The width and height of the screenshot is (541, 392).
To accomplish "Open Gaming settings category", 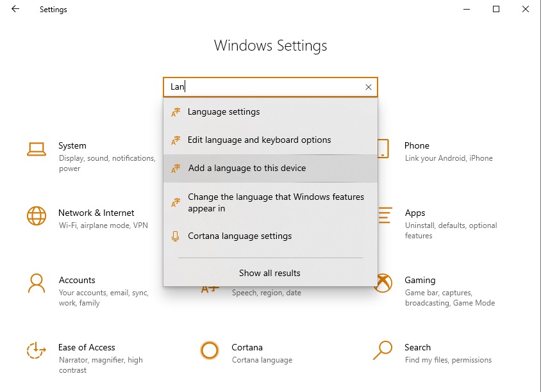I will [x=420, y=281].
